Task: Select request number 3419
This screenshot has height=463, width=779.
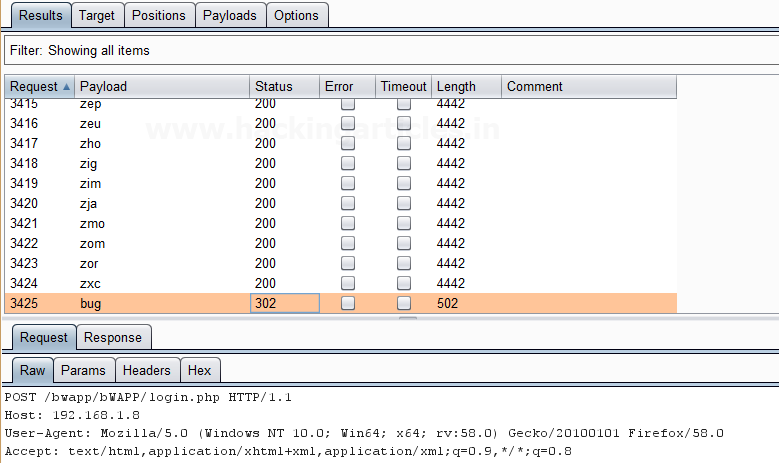Action: click(24, 183)
